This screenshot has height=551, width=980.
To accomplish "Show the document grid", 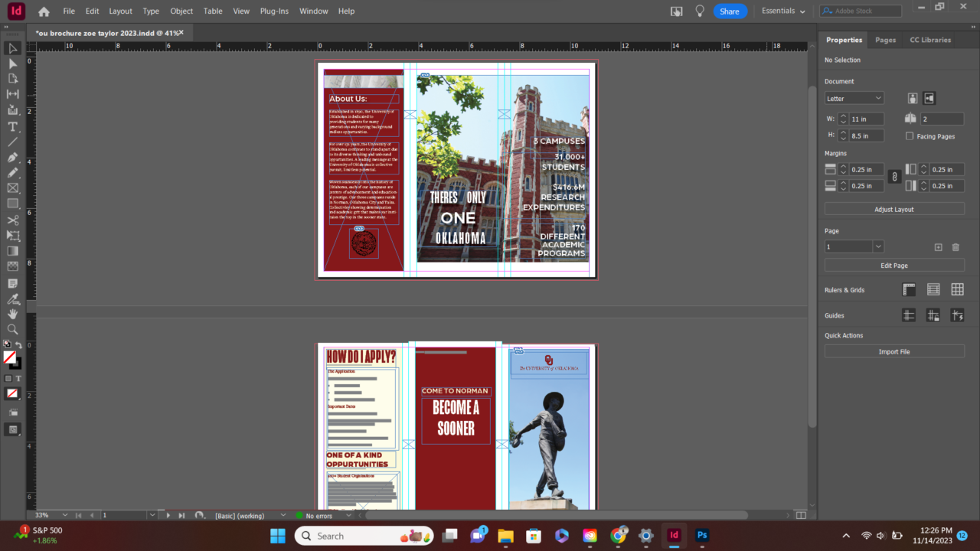I will click(957, 289).
